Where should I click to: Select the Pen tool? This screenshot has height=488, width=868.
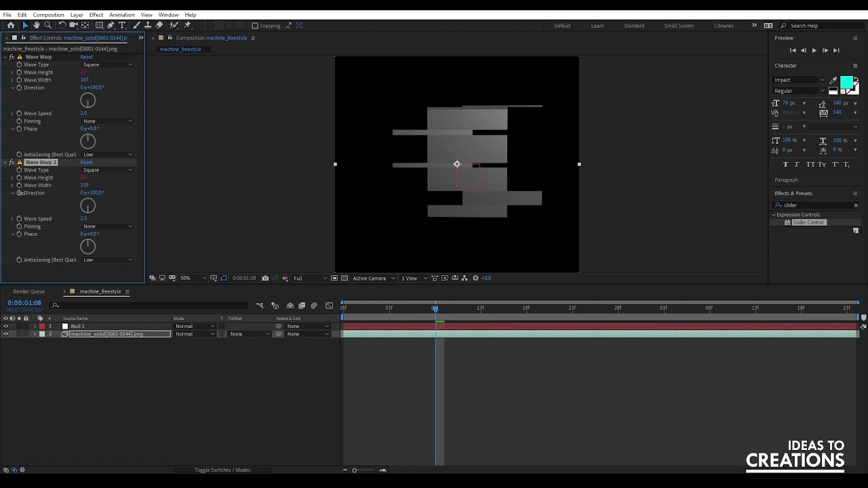pos(111,25)
